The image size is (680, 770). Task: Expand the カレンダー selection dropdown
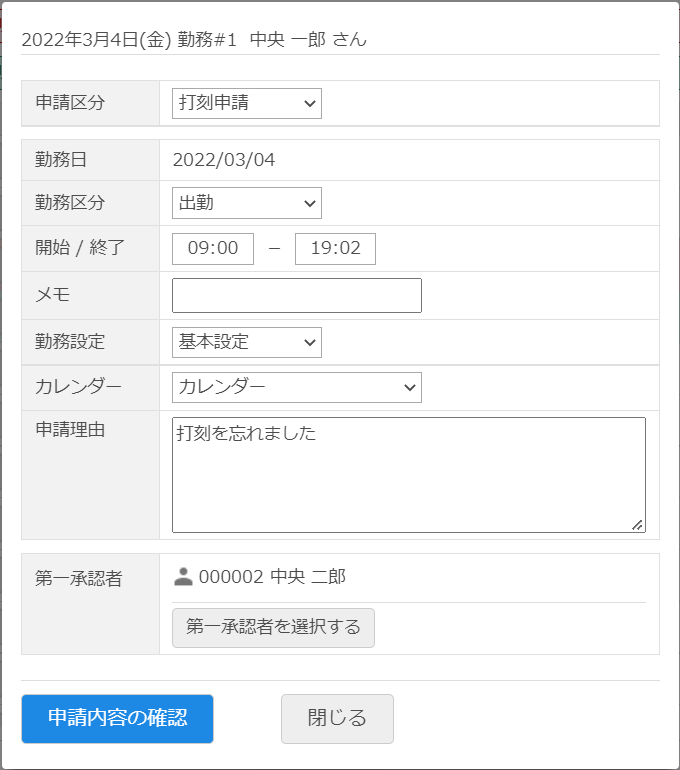pyautogui.click(x=297, y=387)
